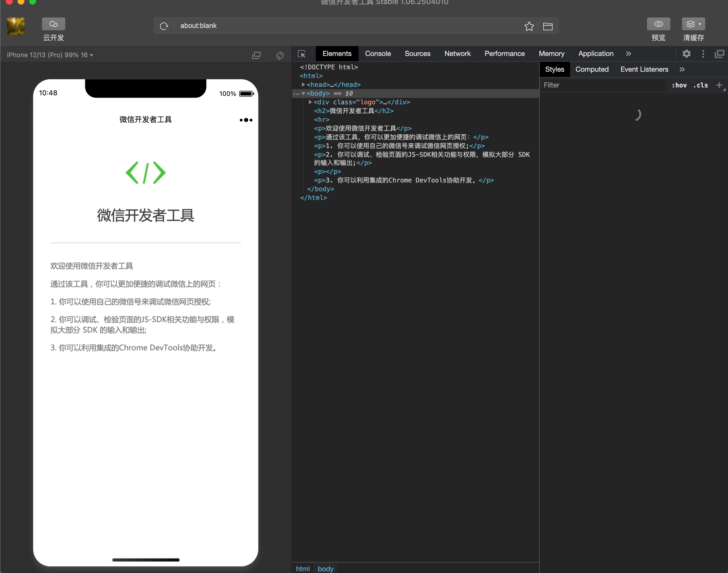
Task: Select the p node starting with 3.
Action: pyautogui.click(x=404, y=180)
